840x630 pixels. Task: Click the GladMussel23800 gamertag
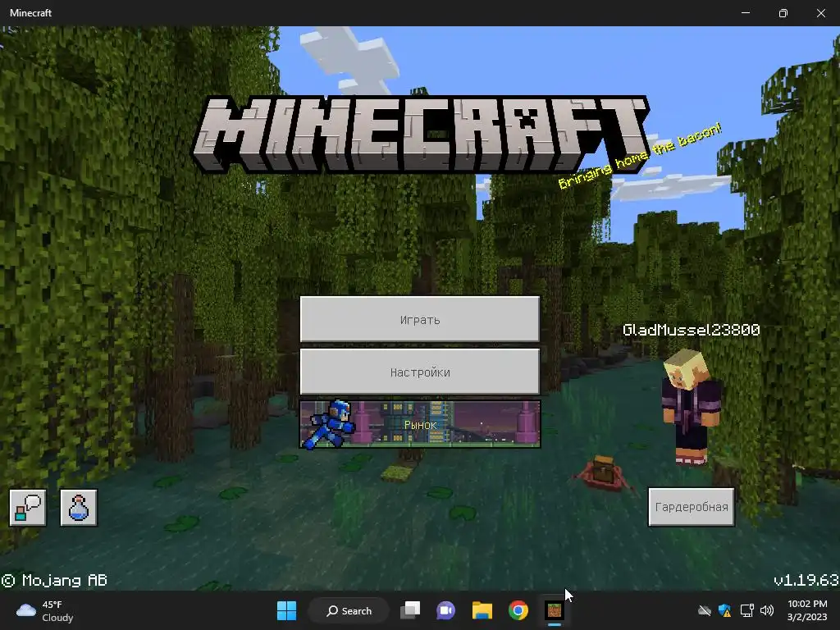tap(691, 330)
